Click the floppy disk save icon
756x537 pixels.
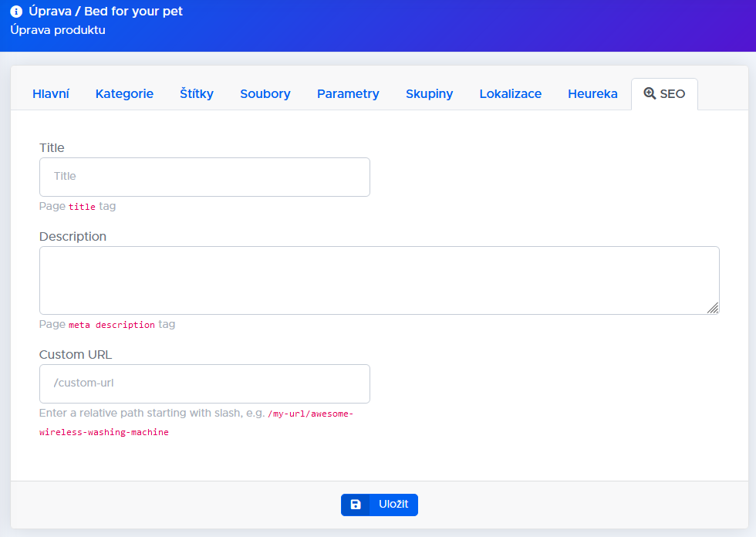(356, 505)
